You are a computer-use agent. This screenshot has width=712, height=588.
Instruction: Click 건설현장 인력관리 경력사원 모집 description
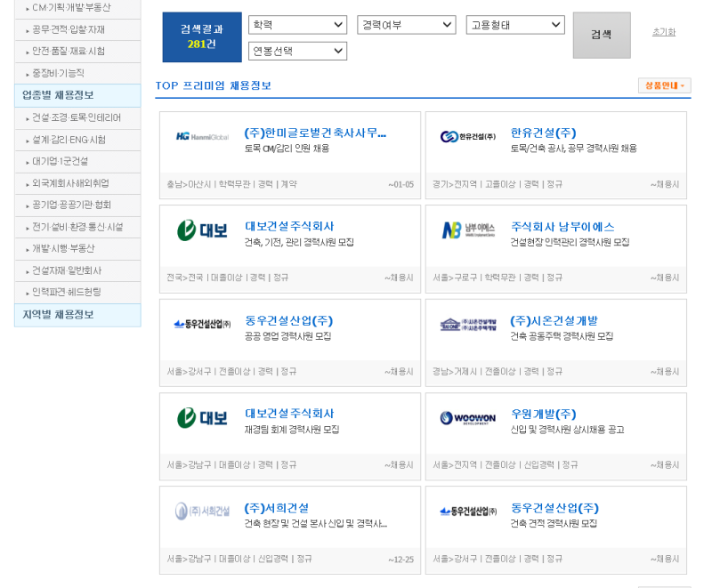570,242
